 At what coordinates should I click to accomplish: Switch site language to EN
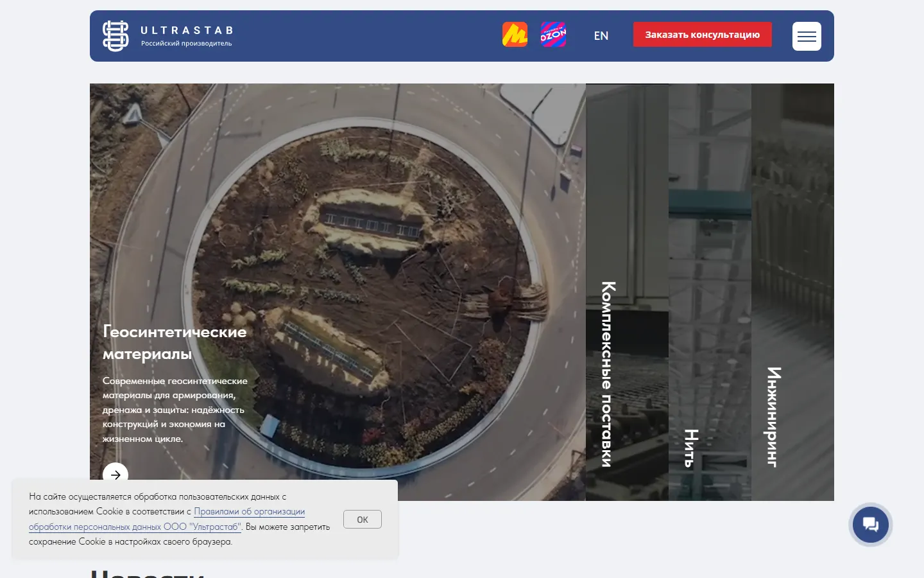point(601,36)
